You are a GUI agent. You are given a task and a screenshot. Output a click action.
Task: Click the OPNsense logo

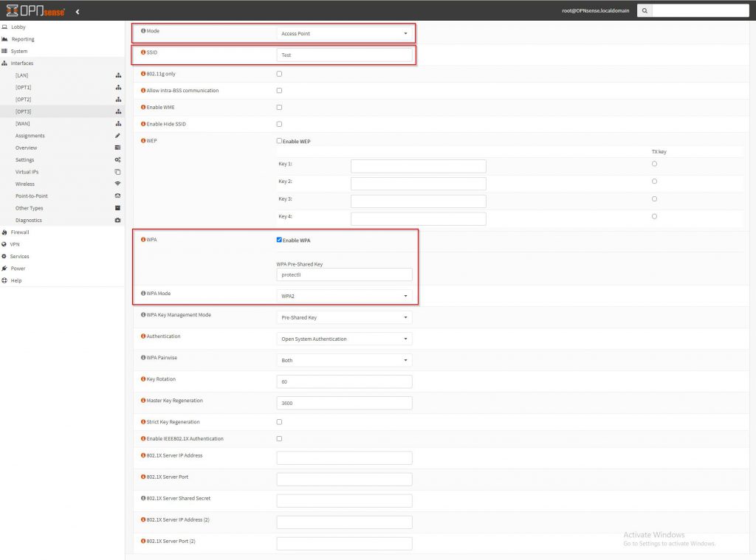[x=35, y=11]
